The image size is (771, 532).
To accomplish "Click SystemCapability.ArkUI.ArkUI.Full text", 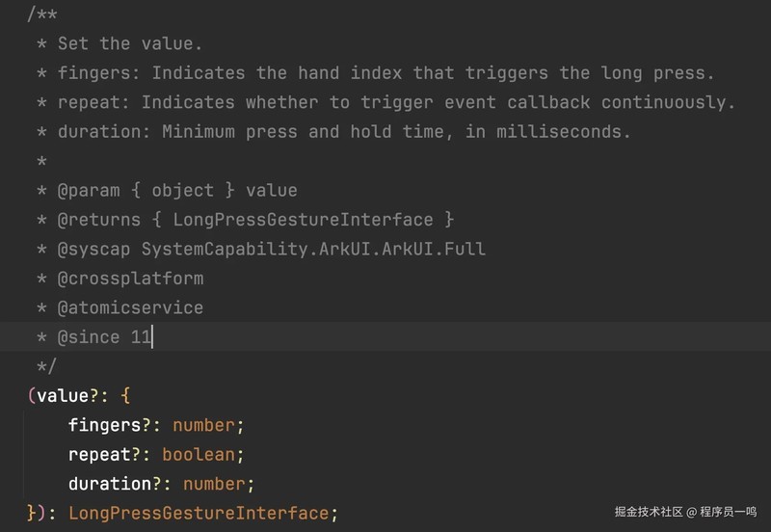I will pos(313,250).
